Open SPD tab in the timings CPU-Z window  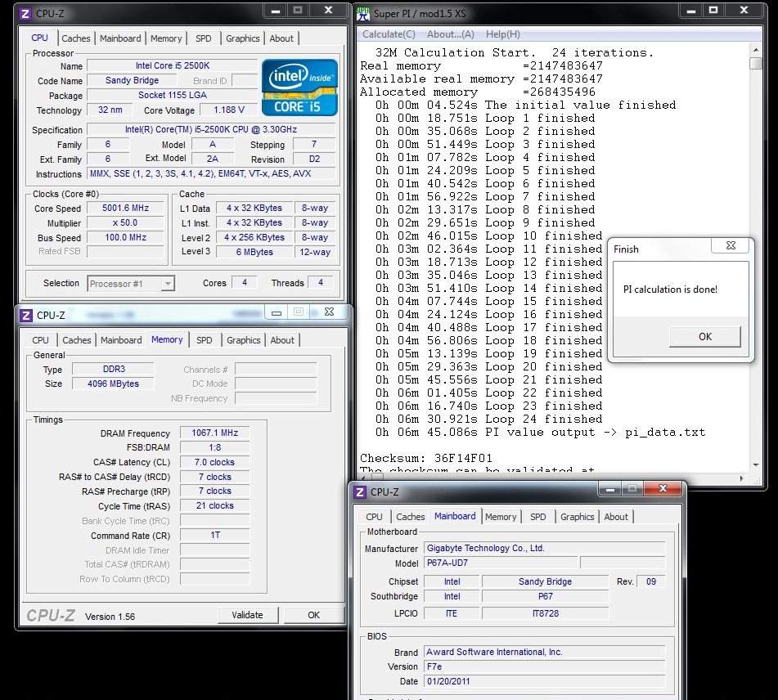(204, 340)
